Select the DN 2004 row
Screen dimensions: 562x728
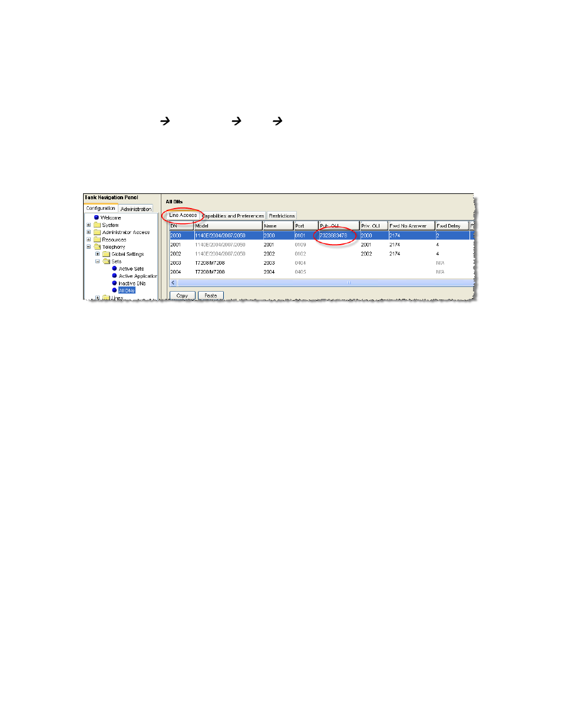pyautogui.click(x=320, y=272)
